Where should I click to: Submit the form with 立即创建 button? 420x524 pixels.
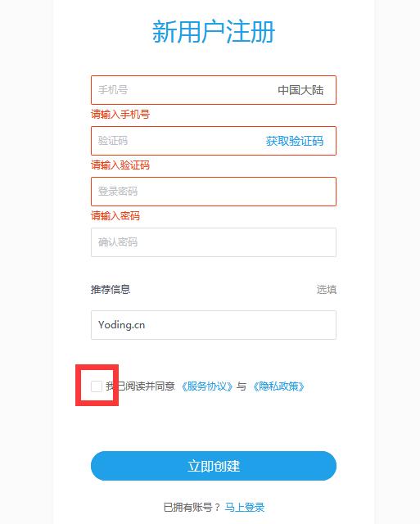[x=214, y=466]
